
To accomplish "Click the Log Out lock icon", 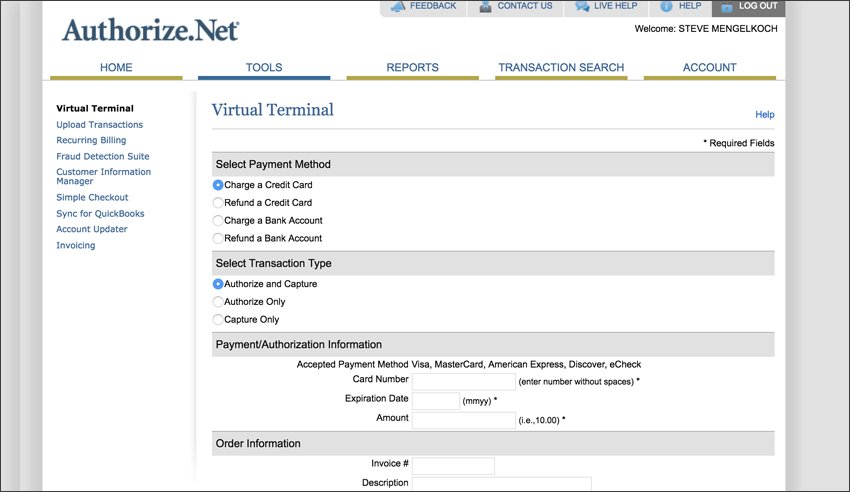I will click(x=727, y=7).
